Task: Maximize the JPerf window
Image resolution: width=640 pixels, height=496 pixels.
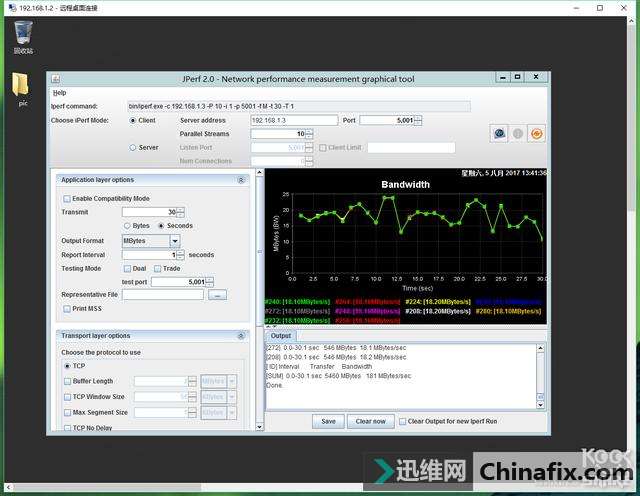Action: point(518,77)
